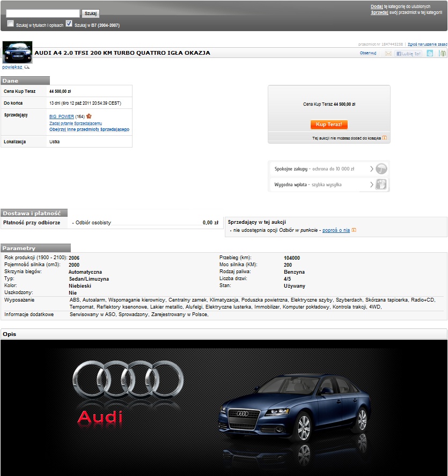Click the Szukaj search button

pos(91,13)
